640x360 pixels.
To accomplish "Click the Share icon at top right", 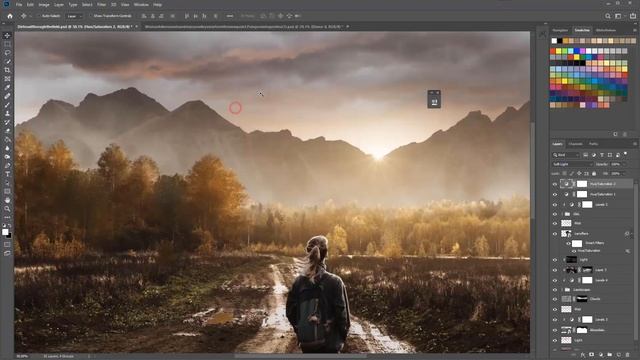I will [633, 16].
